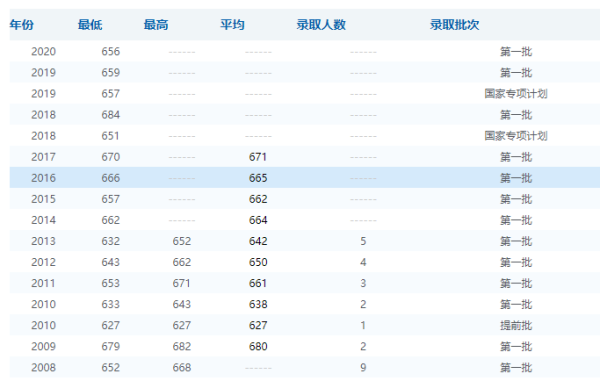Select the year cell 2013

click(x=43, y=241)
